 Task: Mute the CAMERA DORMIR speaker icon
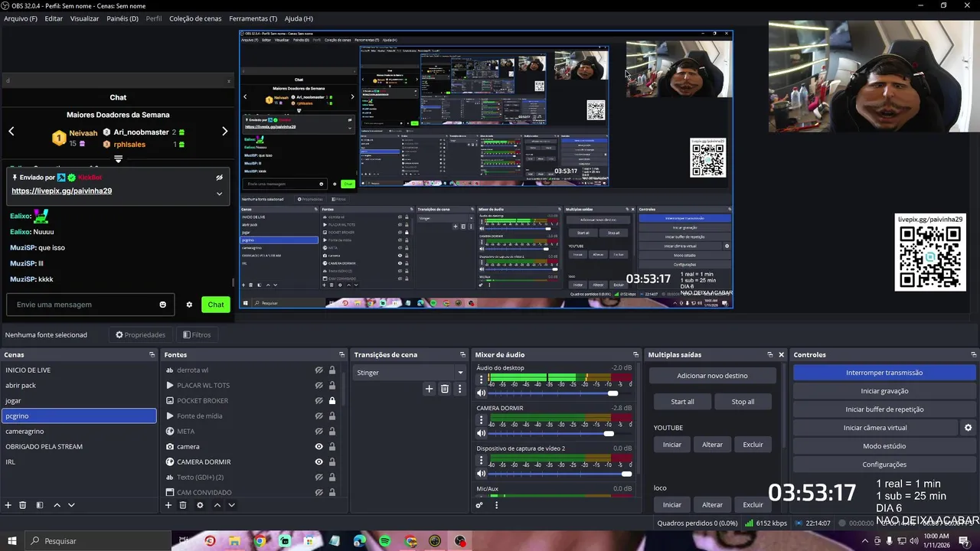click(x=482, y=433)
